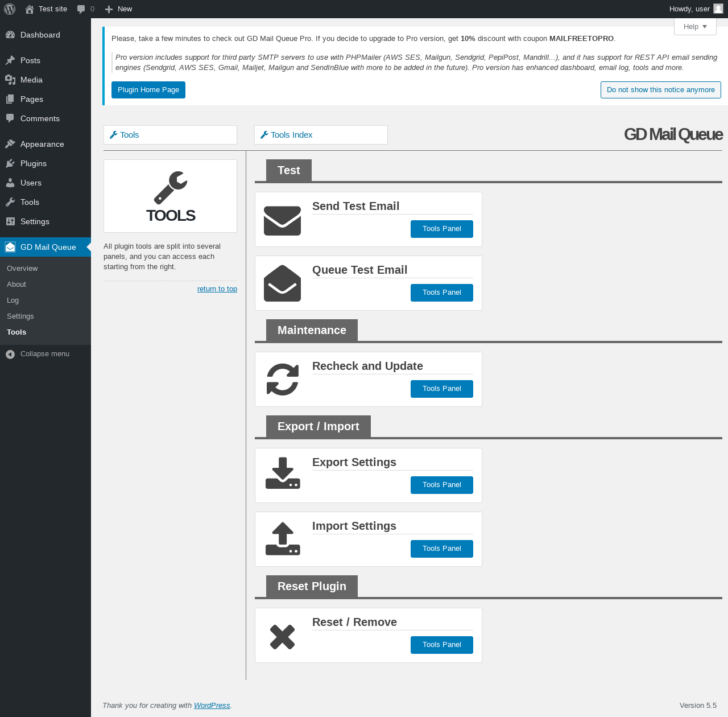Click the Send Test Email heading
The width and height of the screenshot is (728, 717).
tap(355, 206)
